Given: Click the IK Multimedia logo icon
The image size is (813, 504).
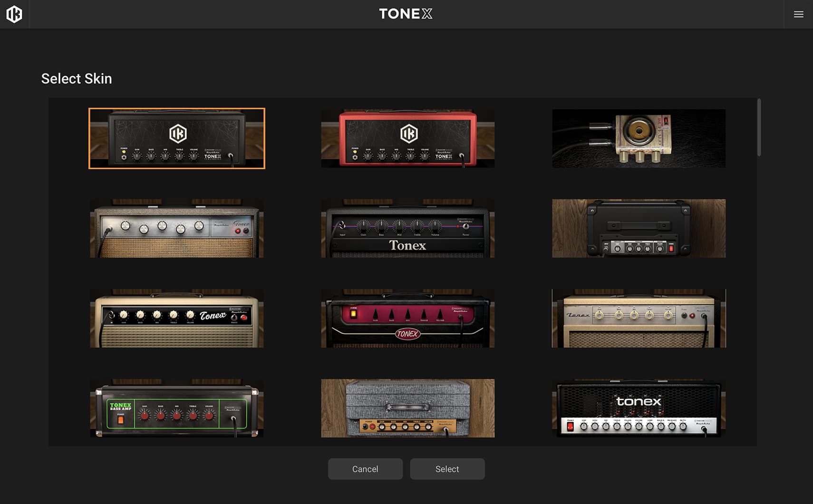Looking at the screenshot, I should (x=14, y=14).
